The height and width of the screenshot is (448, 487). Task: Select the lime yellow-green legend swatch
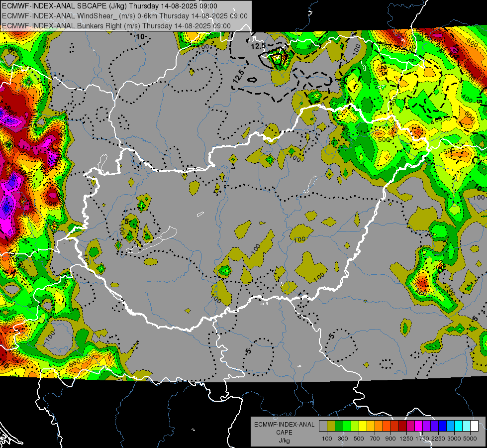click(355, 426)
